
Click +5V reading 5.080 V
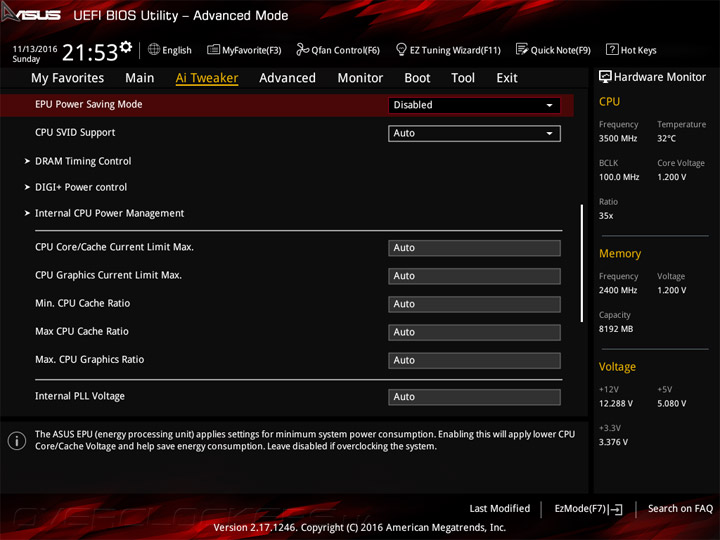[x=672, y=404]
